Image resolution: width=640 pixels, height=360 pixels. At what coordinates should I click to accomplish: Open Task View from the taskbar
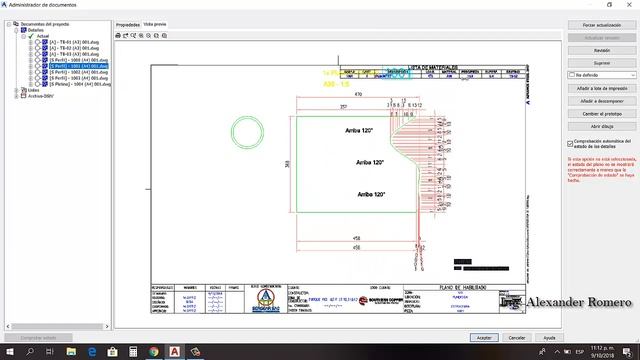(50, 351)
